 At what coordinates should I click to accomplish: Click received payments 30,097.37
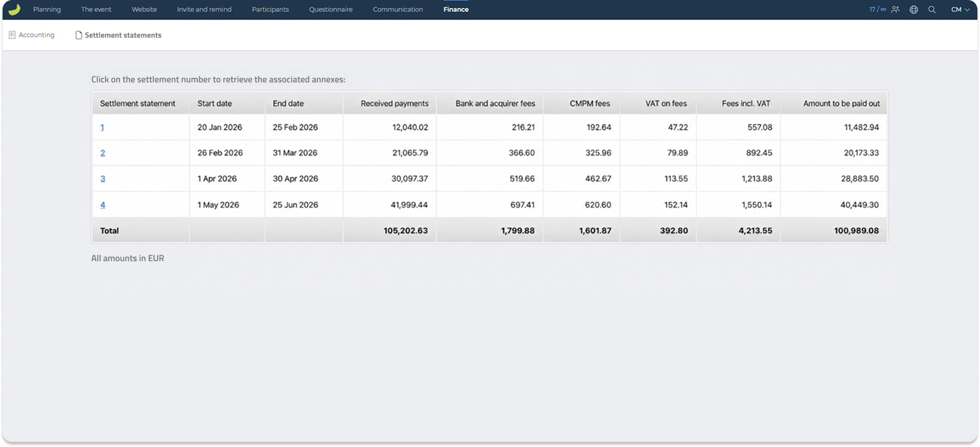point(410,179)
